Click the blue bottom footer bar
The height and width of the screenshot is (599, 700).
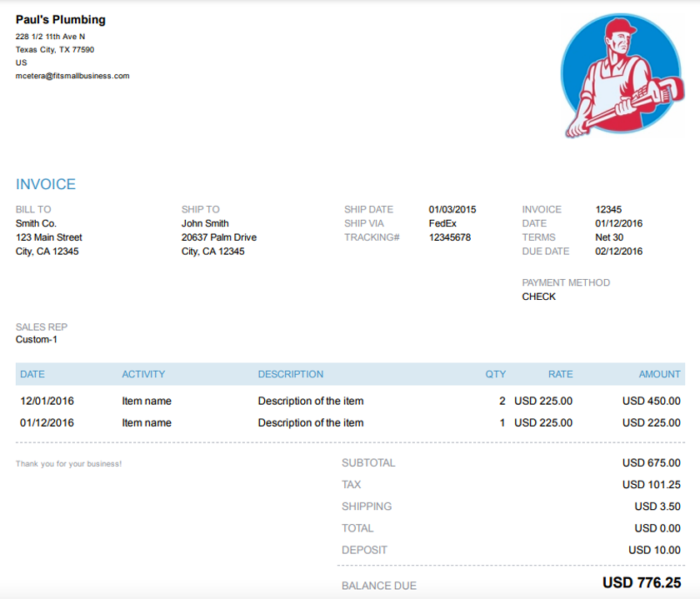(350, 597)
